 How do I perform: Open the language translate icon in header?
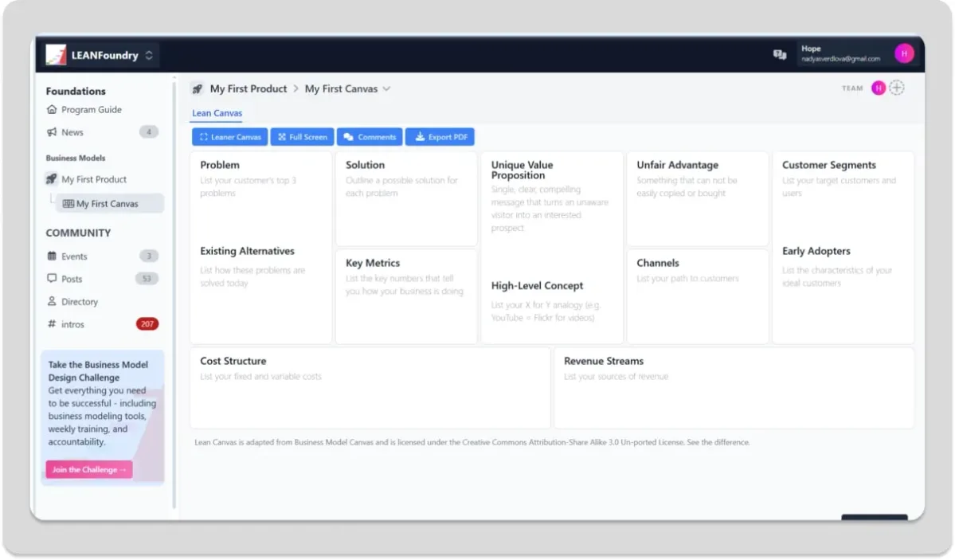(780, 54)
